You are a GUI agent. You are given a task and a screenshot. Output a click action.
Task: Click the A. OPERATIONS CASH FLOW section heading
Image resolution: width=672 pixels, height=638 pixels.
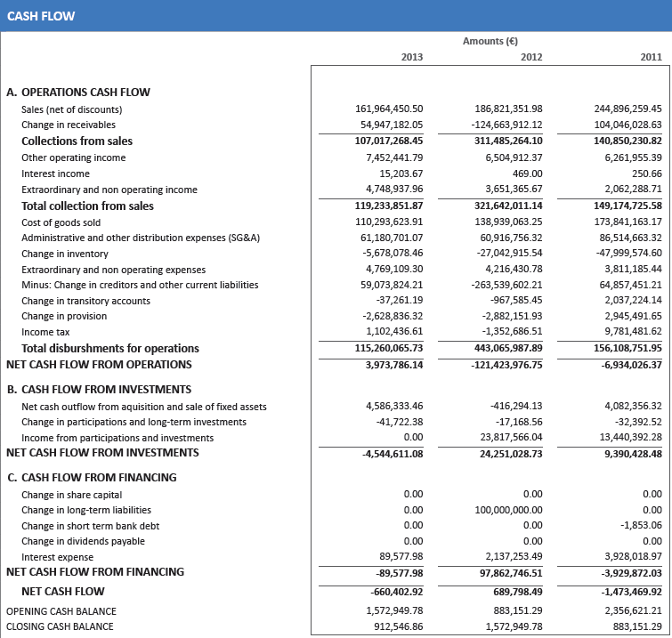[78, 92]
